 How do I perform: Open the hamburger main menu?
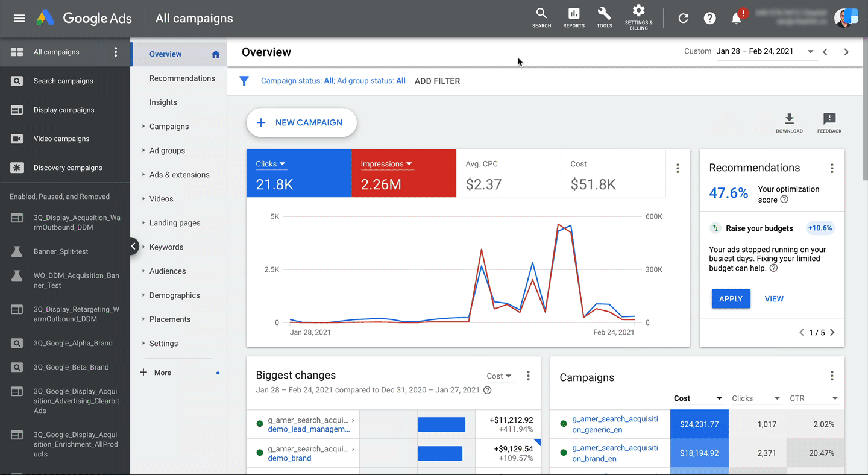click(x=19, y=18)
